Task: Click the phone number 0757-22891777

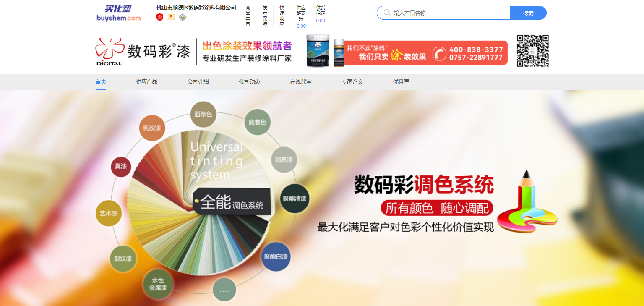Action: [x=476, y=58]
